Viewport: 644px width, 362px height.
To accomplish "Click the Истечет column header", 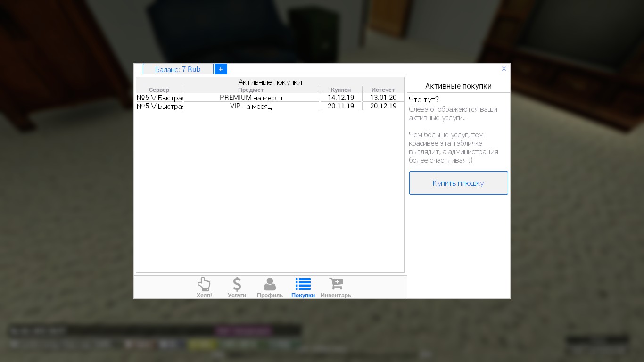I will 383,90.
